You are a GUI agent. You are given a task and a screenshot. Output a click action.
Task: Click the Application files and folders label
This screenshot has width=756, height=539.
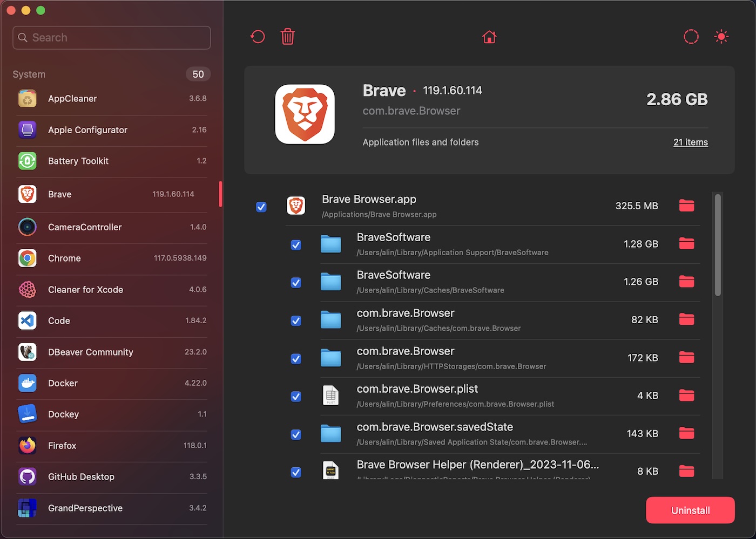[421, 142]
